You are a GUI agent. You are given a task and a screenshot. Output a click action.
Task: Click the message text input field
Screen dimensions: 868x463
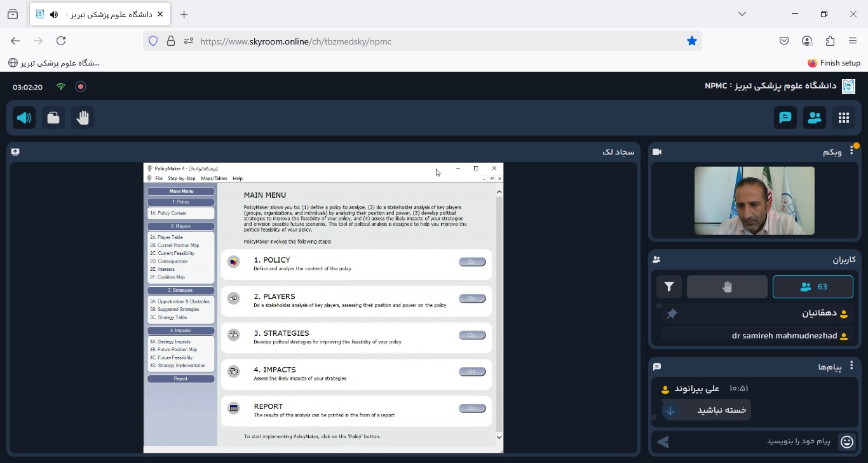point(754,441)
